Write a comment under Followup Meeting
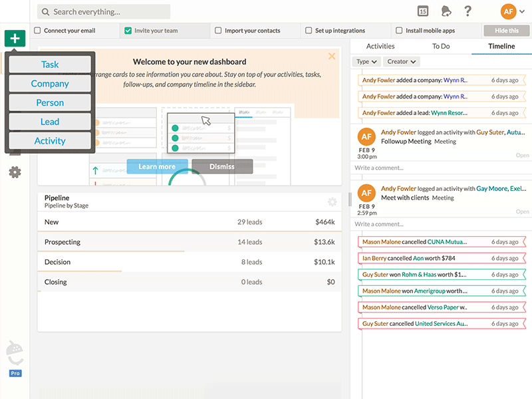The image size is (532, 399). coord(441,168)
